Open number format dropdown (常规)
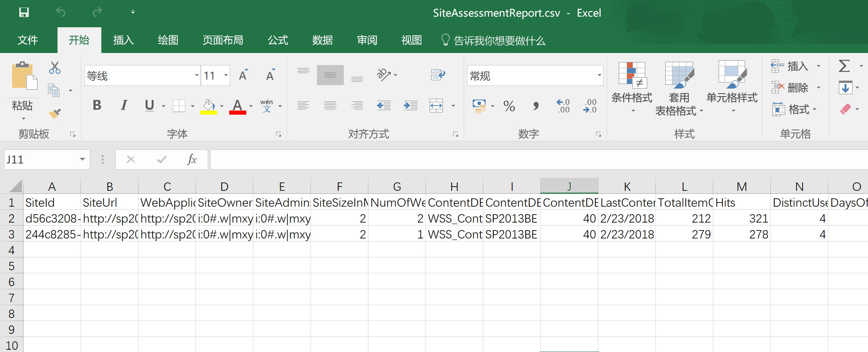The height and width of the screenshot is (352, 868). tap(599, 75)
